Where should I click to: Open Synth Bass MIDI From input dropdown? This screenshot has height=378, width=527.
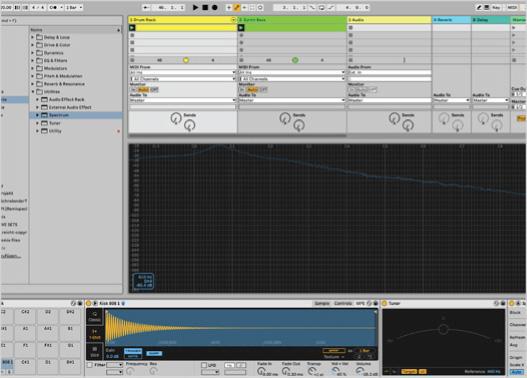tap(291, 73)
